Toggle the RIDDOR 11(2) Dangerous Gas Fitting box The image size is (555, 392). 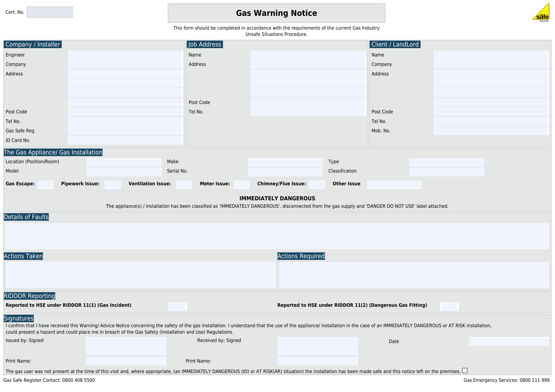(449, 306)
